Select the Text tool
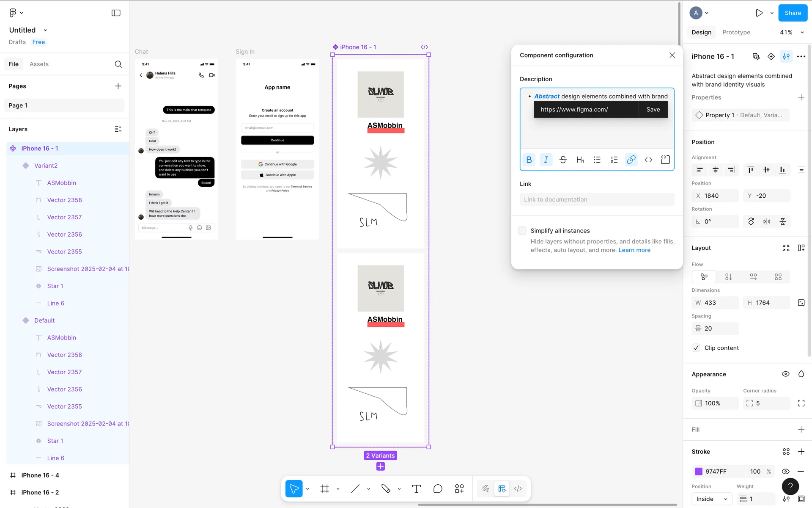This screenshot has width=812, height=508. tap(416, 489)
